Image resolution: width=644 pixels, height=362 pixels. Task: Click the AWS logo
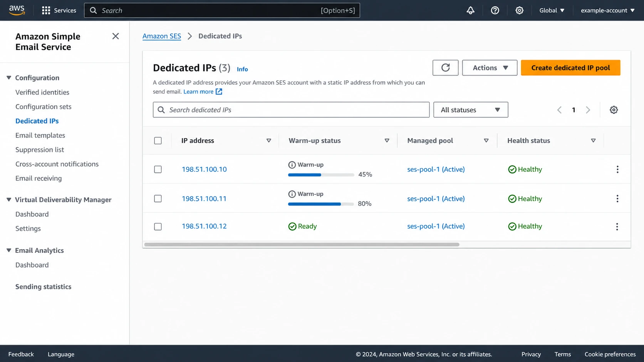[x=17, y=10]
